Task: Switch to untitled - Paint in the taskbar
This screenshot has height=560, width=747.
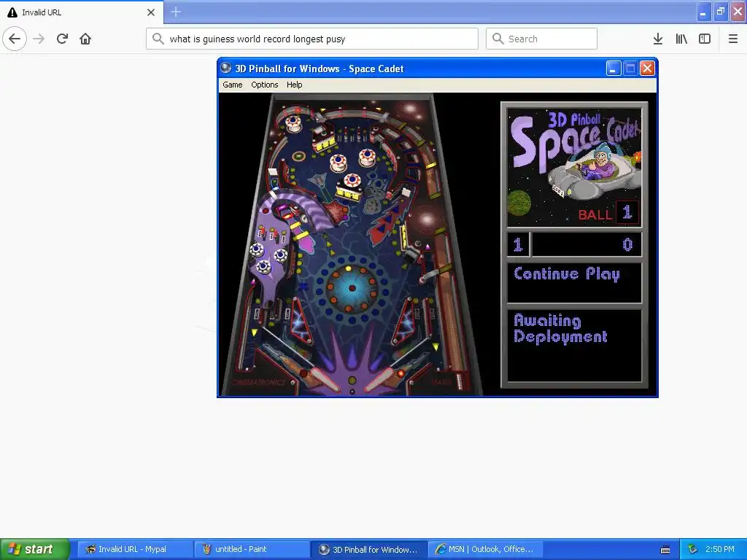Action: tap(252, 549)
